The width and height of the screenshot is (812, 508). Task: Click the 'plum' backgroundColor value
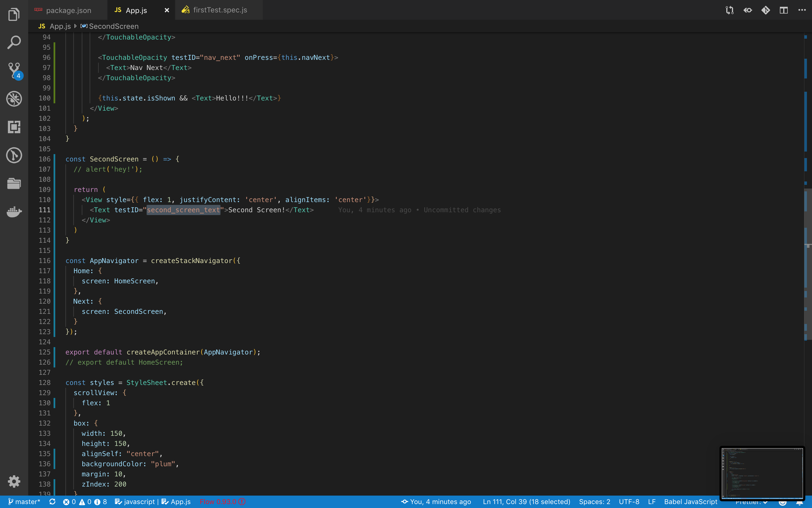pos(163,464)
